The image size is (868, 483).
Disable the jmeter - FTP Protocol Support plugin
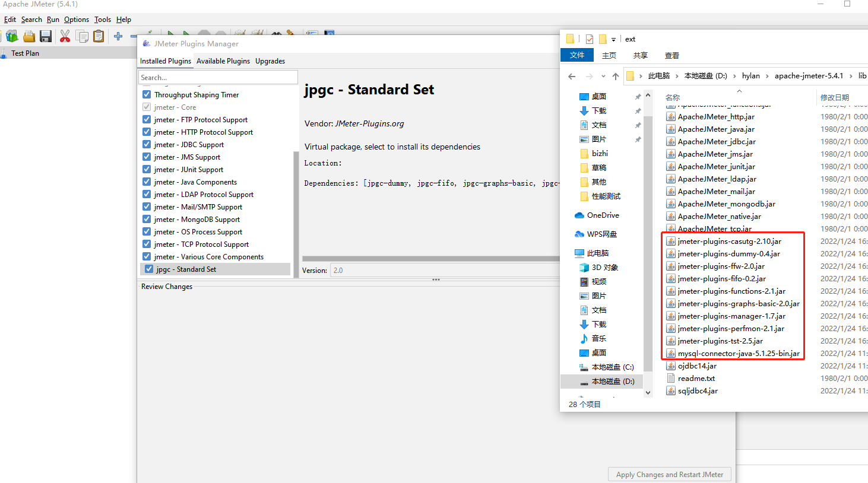pos(146,119)
